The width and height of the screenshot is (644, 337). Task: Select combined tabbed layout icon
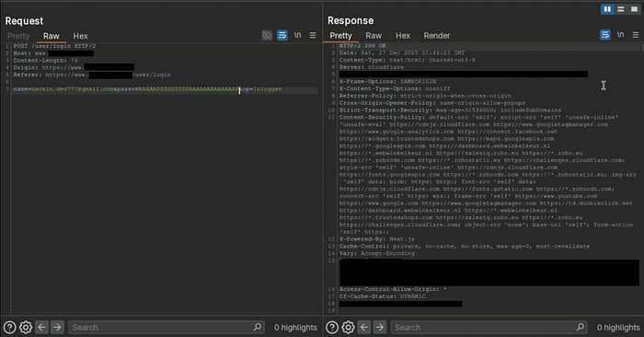point(634,9)
